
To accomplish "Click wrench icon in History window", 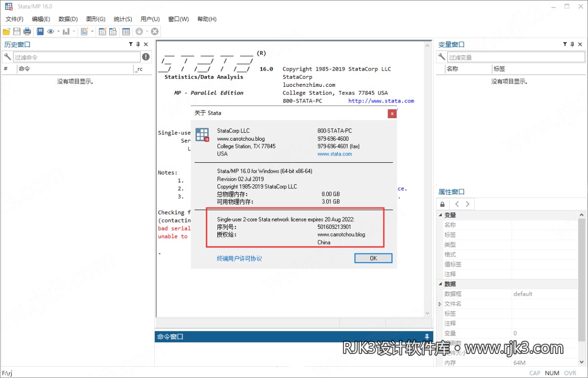I will [x=7, y=57].
